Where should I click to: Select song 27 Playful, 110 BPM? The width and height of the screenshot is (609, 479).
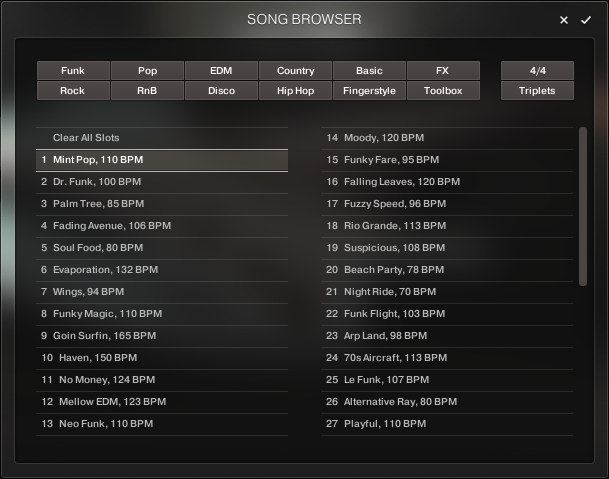point(447,424)
